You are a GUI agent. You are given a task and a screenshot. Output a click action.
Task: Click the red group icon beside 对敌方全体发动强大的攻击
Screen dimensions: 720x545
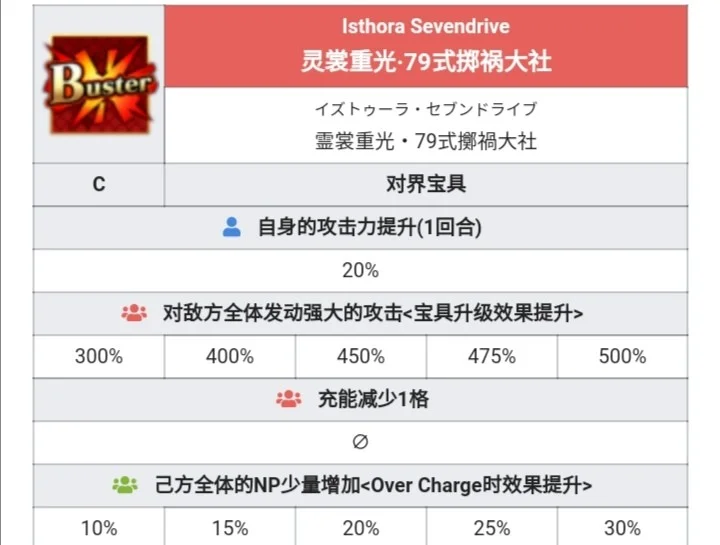coord(134,313)
